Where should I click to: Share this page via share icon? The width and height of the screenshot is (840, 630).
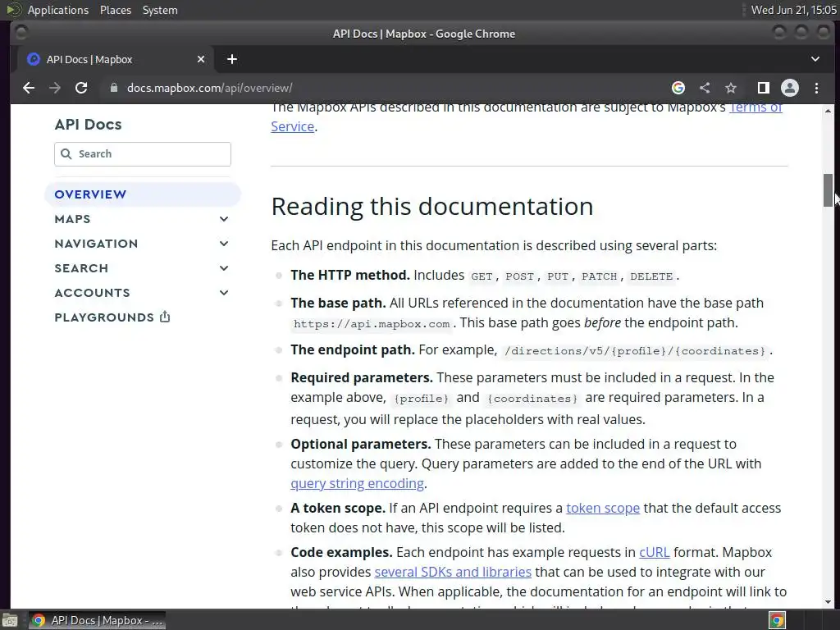[x=705, y=88]
